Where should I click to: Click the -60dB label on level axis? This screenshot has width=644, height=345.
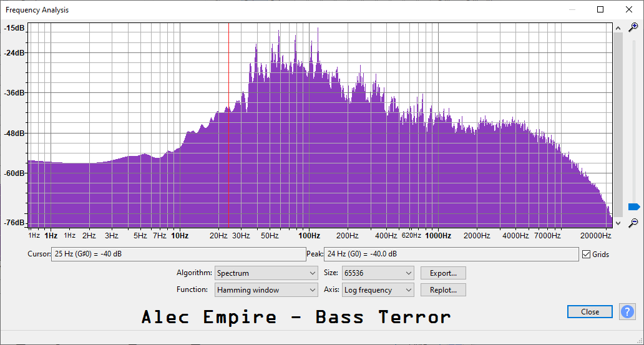(x=14, y=173)
